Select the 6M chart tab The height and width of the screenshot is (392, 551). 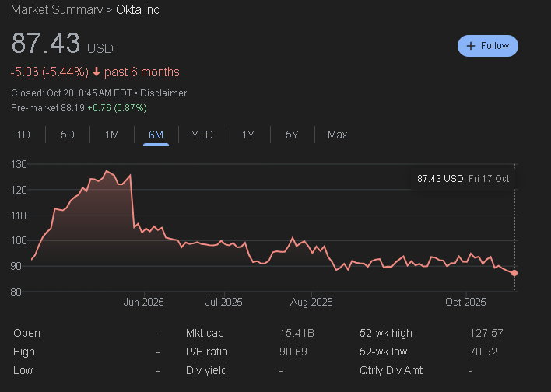156,135
